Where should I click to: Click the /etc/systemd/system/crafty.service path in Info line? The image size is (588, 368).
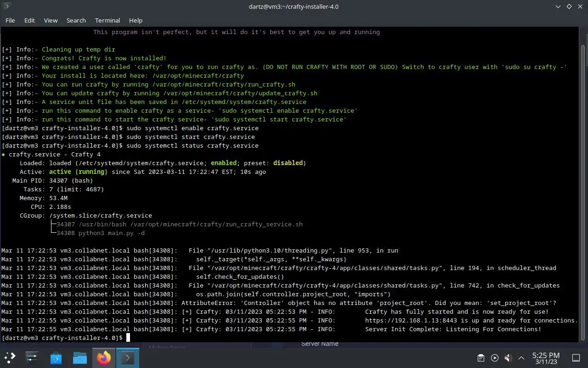(244, 102)
